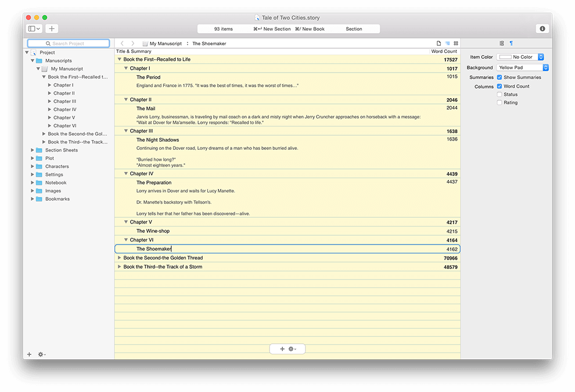The width and height of the screenshot is (575, 392).
Task: Switch to the storyboard grid view icon
Action: [456, 44]
